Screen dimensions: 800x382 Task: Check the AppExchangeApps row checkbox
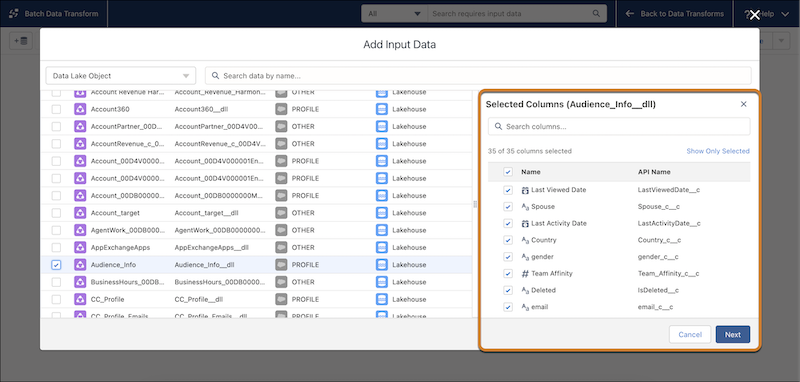pyautogui.click(x=56, y=247)
